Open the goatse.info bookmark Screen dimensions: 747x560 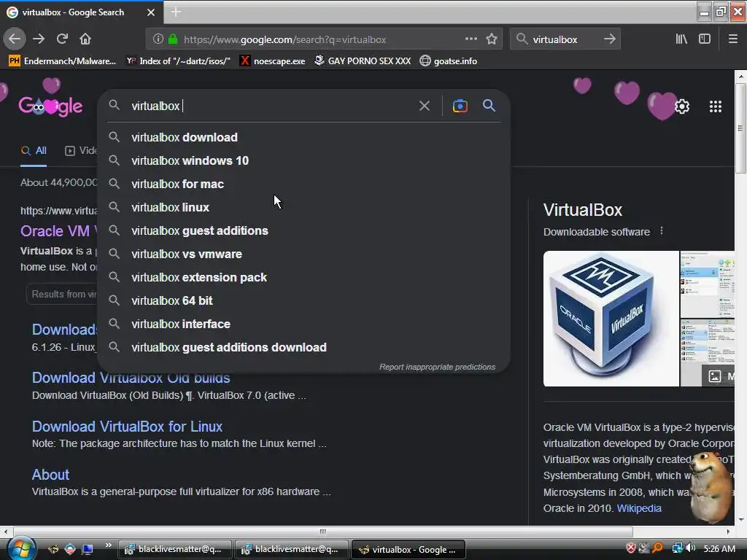tap(449, 61)
